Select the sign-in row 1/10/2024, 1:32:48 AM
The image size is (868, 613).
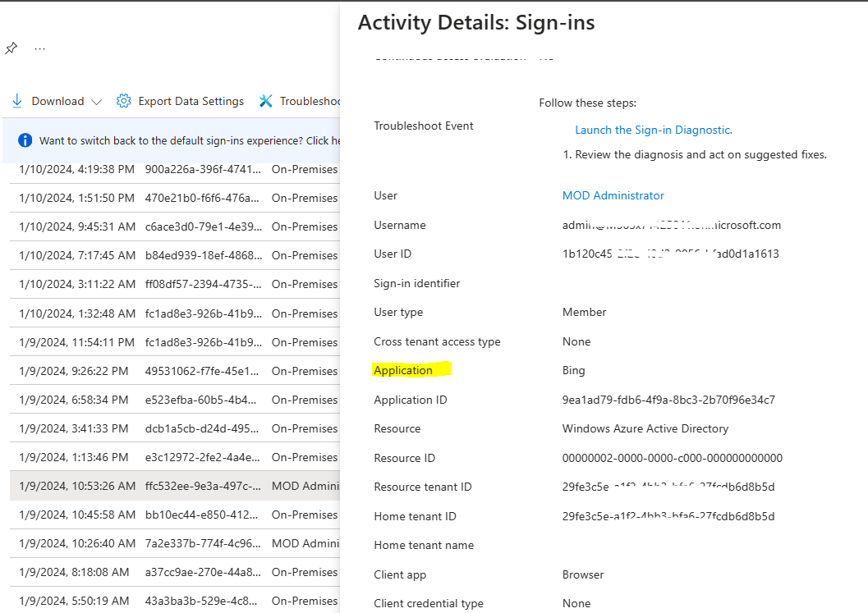coord(174,313)
